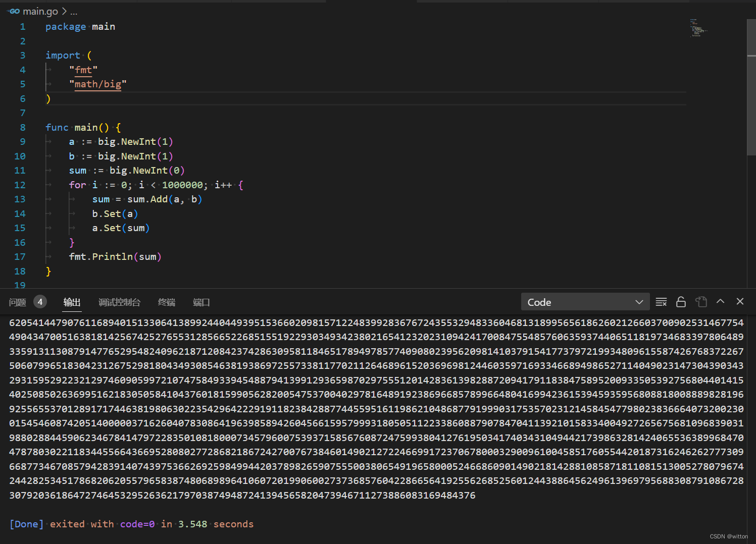
Task: Open output log in editor icon
Action: [701, 302]
